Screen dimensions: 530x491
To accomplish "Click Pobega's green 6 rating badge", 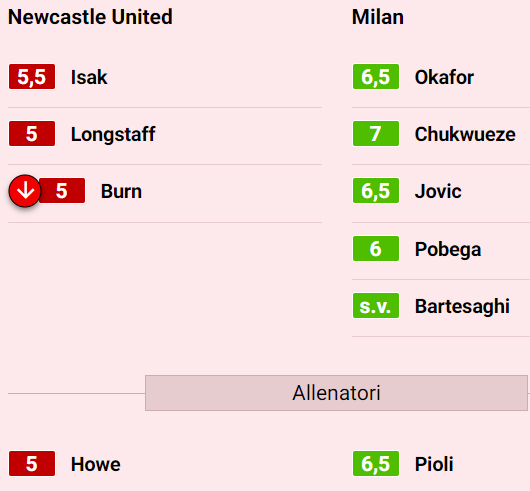I will [376, 248].
